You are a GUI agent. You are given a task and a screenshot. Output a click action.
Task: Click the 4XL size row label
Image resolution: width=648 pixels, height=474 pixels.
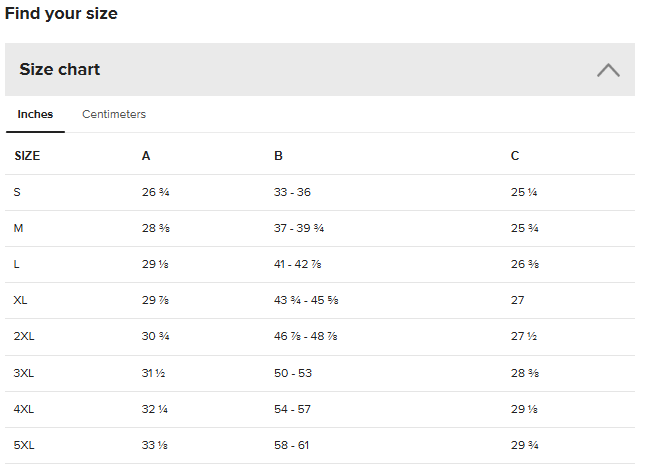pyautogui.click(x=24, y=409)
